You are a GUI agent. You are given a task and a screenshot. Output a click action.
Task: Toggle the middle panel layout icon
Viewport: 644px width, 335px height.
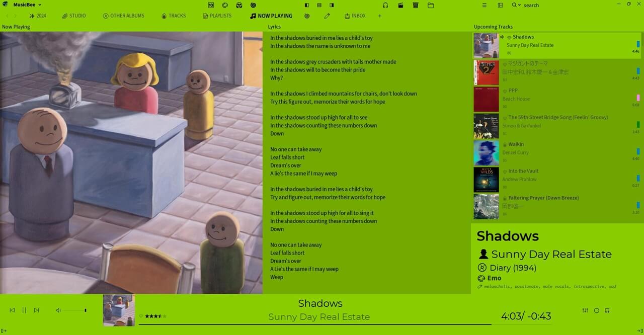point(319,5)
